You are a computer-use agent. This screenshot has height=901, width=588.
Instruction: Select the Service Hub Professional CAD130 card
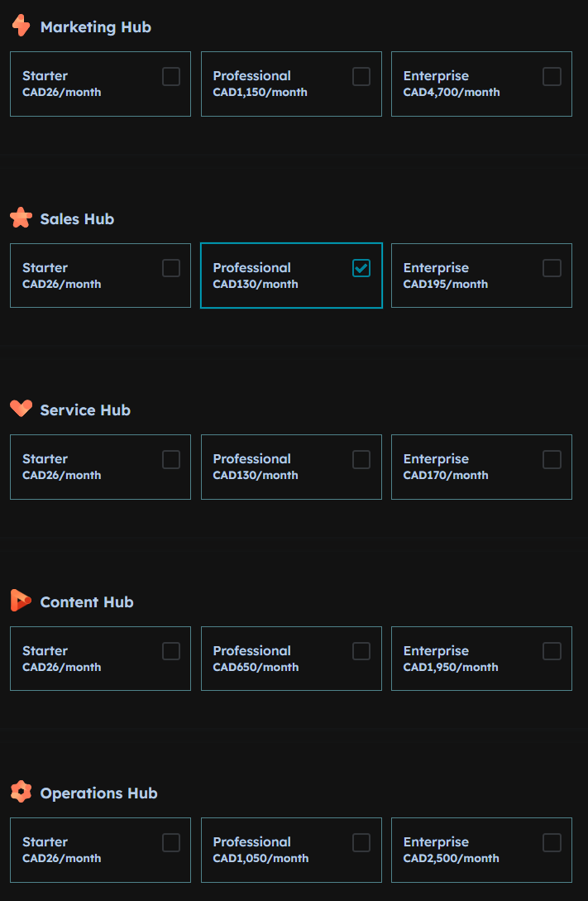tap(291, 467)
